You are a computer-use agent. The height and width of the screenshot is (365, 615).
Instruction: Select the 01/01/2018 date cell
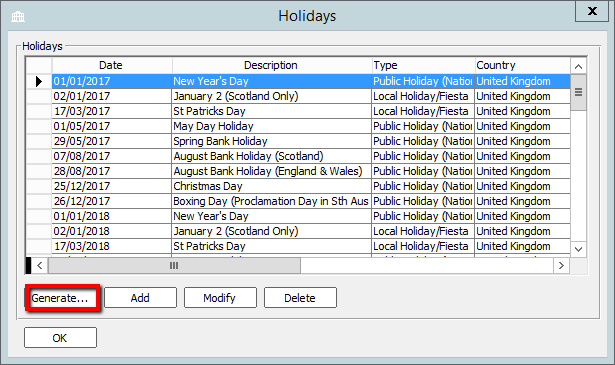[112, 216]
